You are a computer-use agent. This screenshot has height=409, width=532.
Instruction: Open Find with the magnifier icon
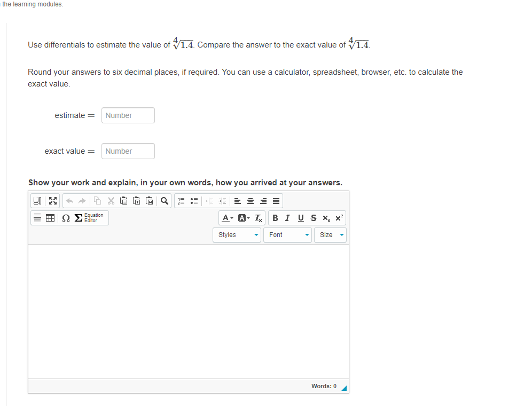tap(165, 201)
